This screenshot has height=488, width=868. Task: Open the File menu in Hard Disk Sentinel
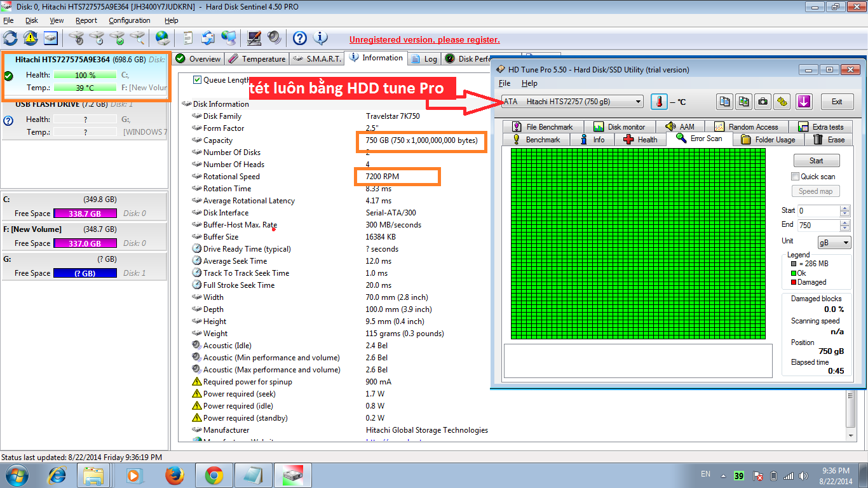pyautogui.click(x=8, y=20)
